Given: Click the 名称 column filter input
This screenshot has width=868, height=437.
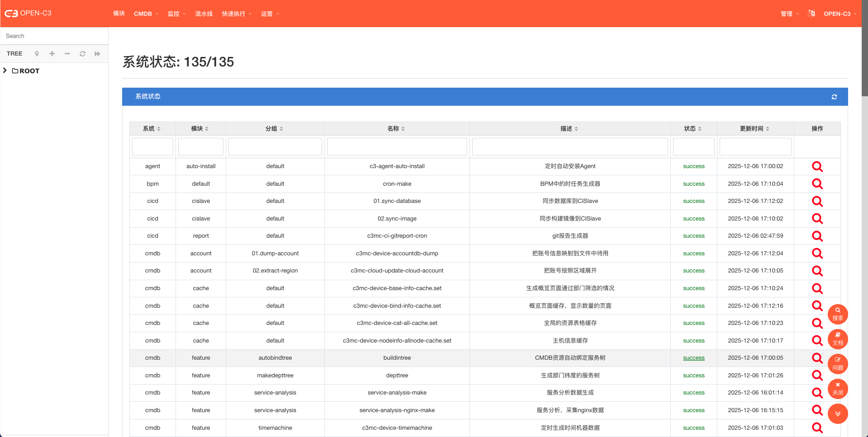Looking at the screenshot, I should [x=397, y=147].
